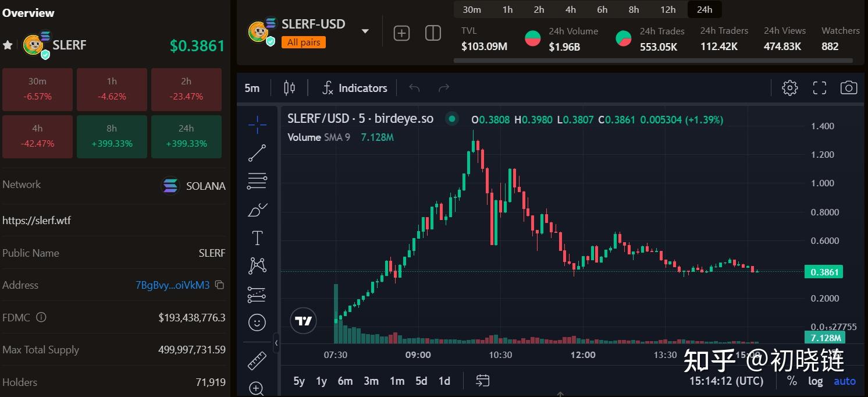Image resolution: width=868 pixels, height=397 pixels.
Task: Select the crosshair cursor tool
Action: tap(257, 124)
